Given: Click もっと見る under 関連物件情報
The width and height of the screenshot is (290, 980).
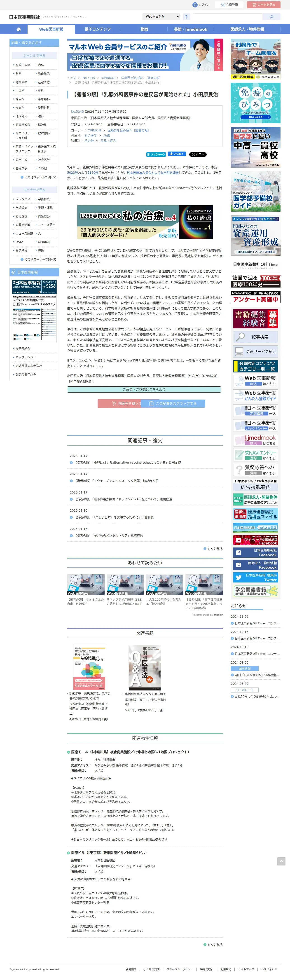Looking at the screenshot, I should click(213, 944).
